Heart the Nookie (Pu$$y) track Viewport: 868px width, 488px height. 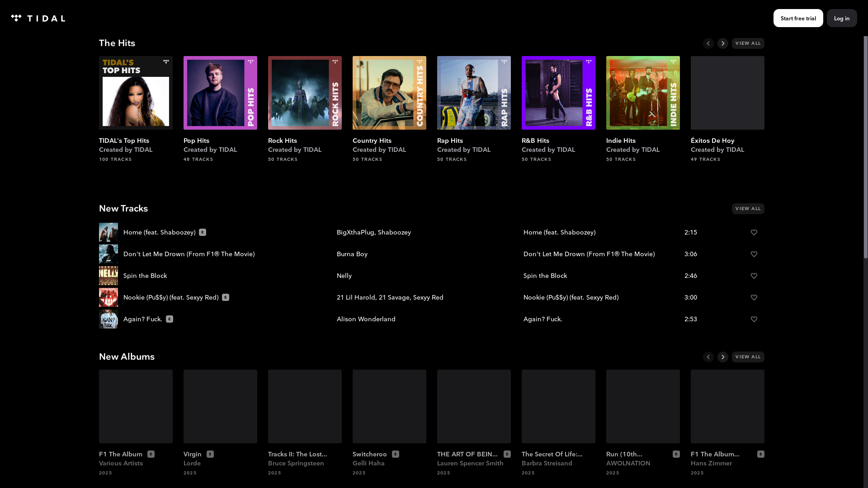[x=754, y=297]
